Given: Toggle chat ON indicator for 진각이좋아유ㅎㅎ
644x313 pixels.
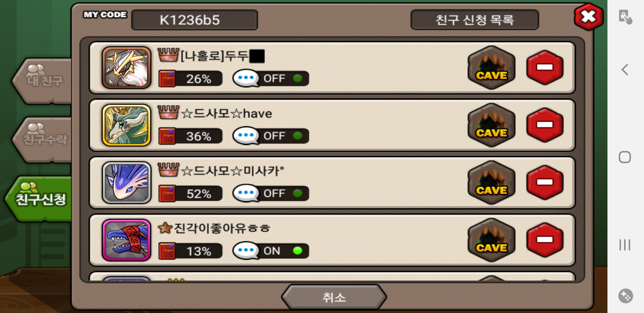Looking at the screenshot, I should [x=271, y=251].
